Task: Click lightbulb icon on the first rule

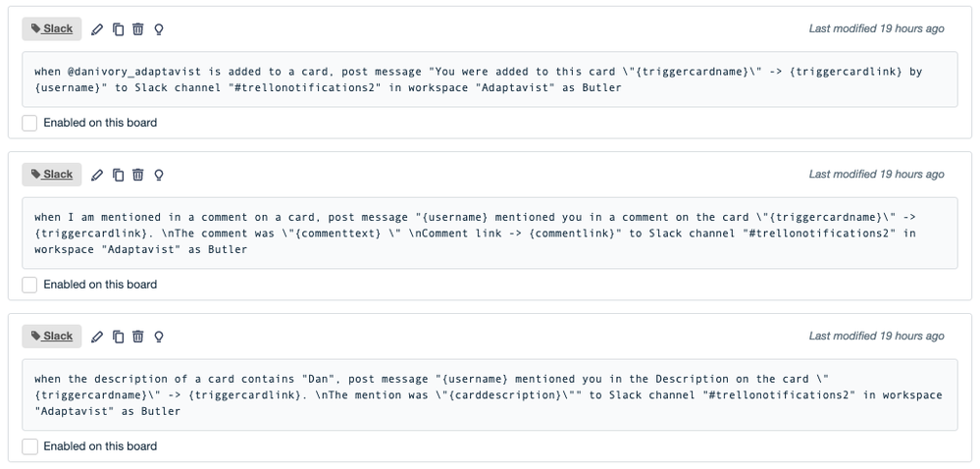Action: 159,29
